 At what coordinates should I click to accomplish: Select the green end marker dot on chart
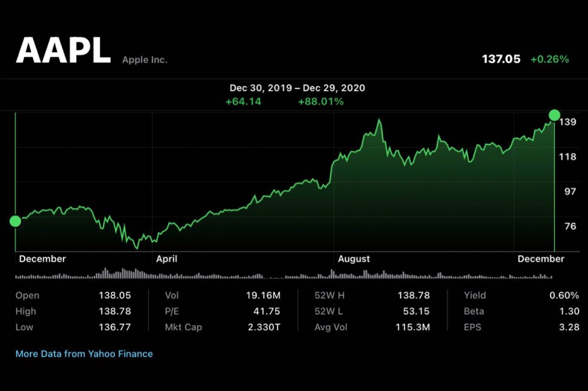554,115
